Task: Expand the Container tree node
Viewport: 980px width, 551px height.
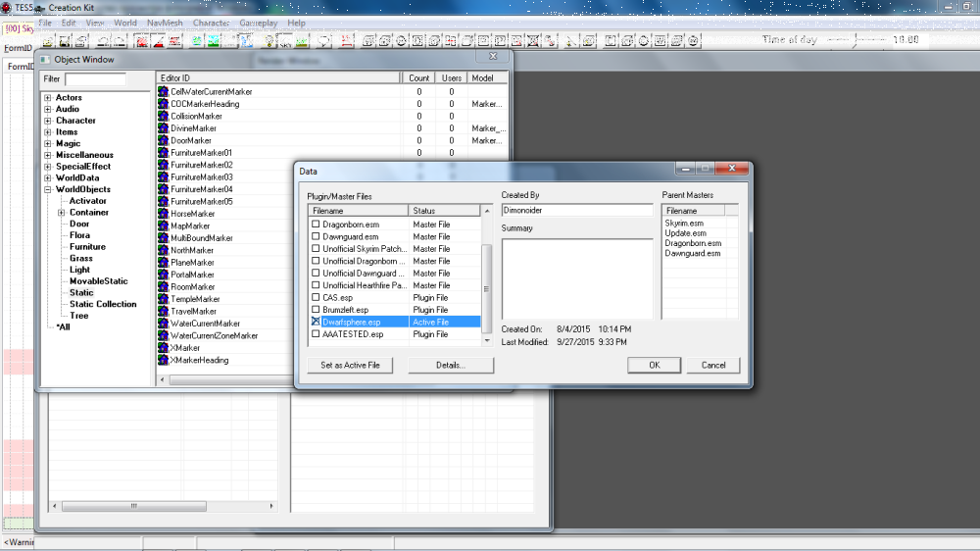Action: click(61, 213)
